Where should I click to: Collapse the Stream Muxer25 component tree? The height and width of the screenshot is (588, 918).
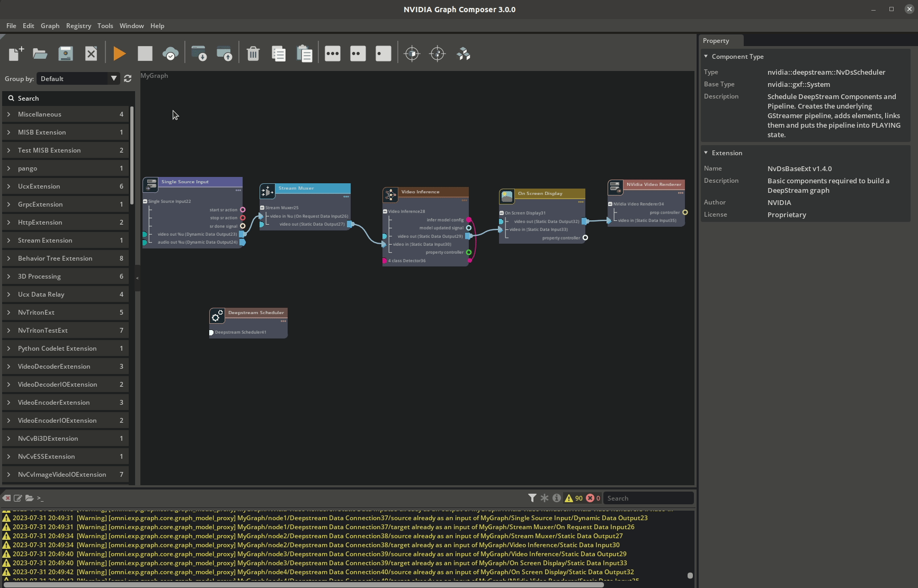click(x=262, y=208)
